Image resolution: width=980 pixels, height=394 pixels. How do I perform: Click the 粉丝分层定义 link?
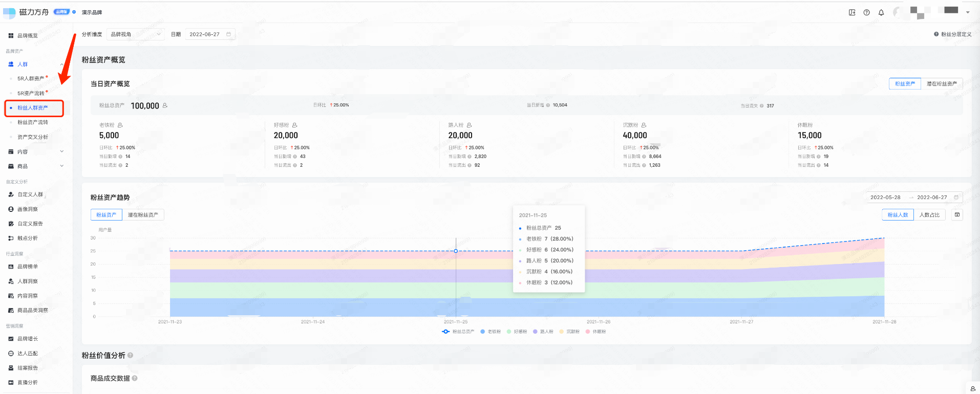(x=952, y=34)
